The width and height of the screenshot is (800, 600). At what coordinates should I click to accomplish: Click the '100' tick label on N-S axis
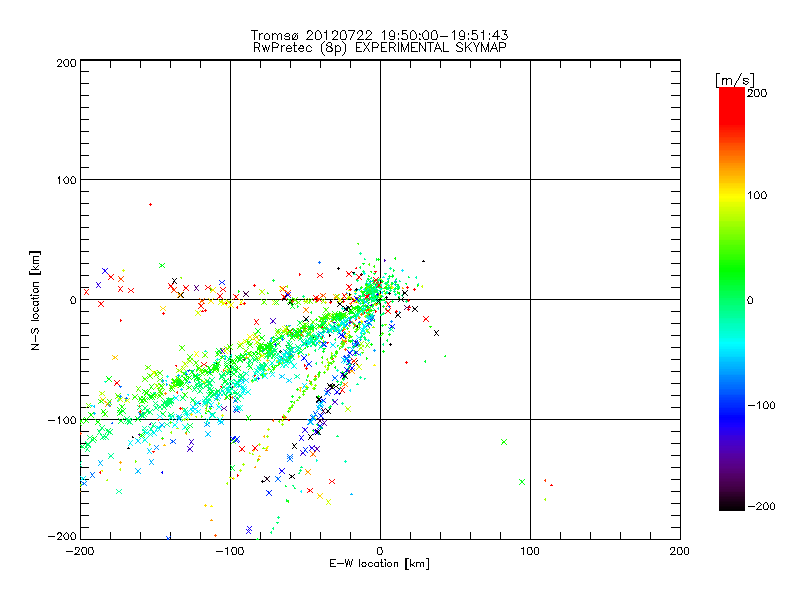(66, 180)
